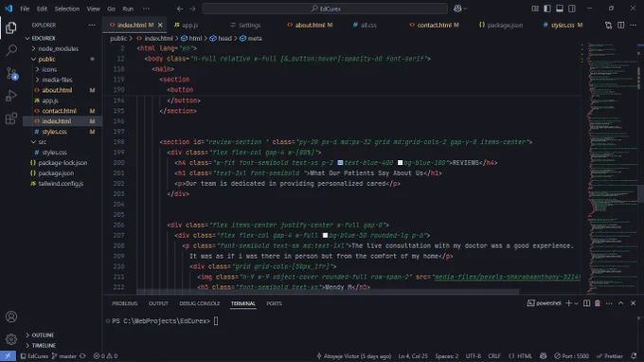Screen dimensions: 644x362
Task: Open the Search view in the activity bar
Action: click(x=11, y=50)
